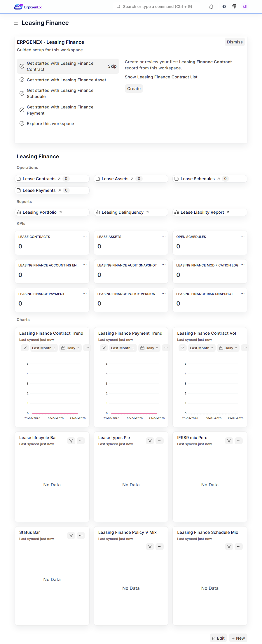Viewport: 262px width, 644px height.
Task: Open more options on Status Bar chart
Action: [x=81, y=536]
